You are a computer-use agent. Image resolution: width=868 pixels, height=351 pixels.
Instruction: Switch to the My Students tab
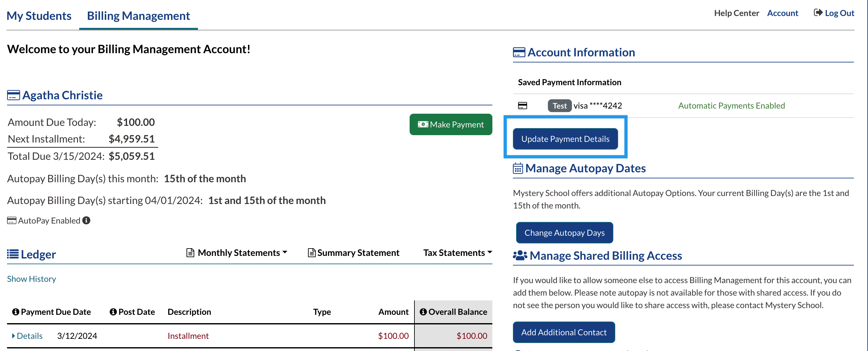(x=39, y=16)
